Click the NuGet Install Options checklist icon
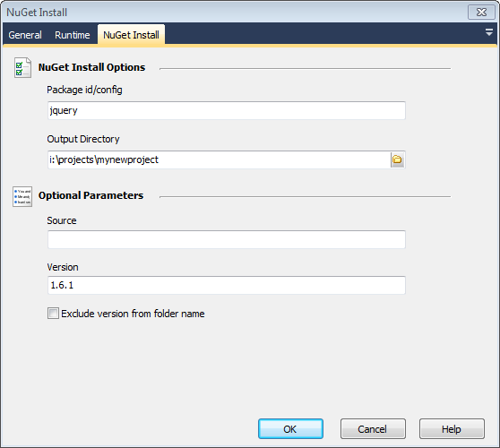Image resolution: width=500 pixels, height=448 pixels. (22, 67)
